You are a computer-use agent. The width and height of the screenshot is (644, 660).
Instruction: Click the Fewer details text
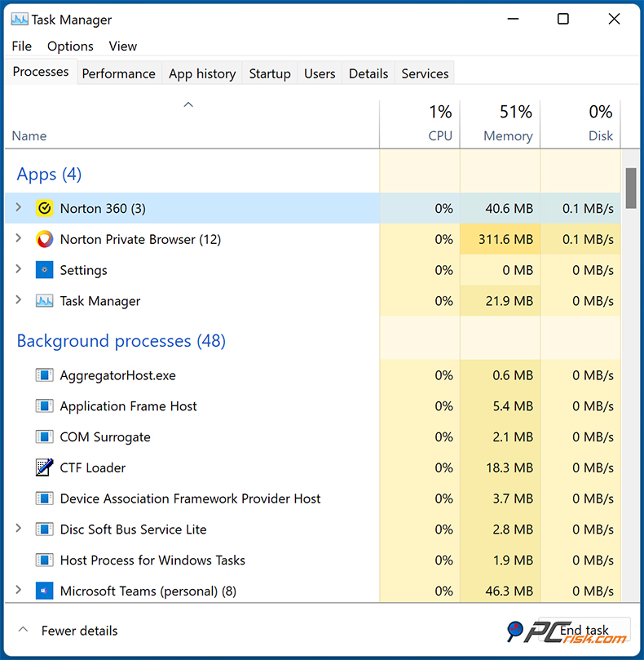79,630
